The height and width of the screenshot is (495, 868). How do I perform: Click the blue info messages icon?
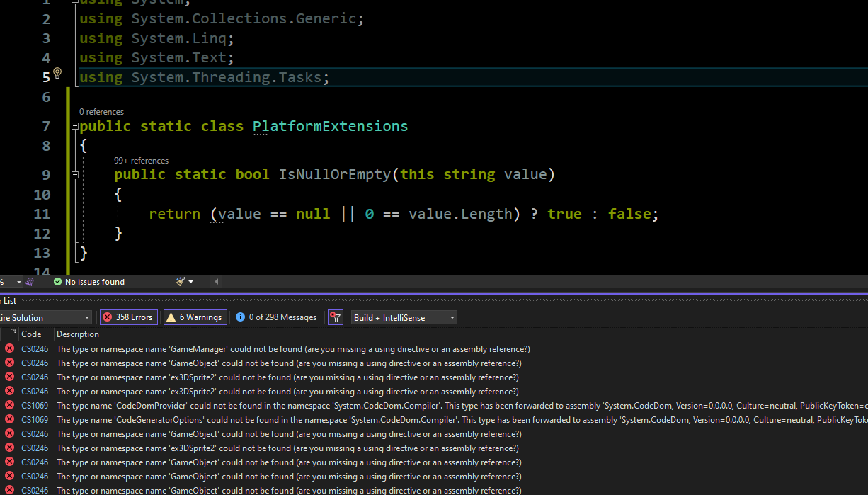point(240,317)
